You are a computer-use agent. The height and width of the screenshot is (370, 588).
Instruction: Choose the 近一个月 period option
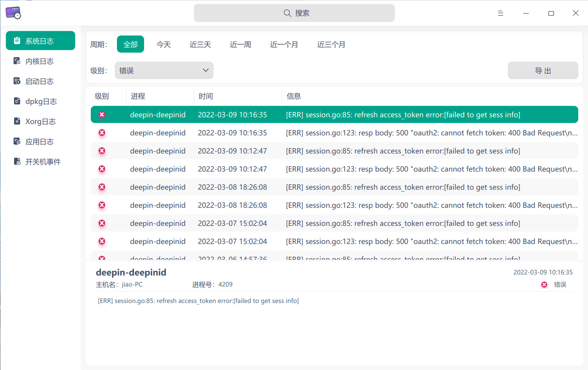[284, 44]
